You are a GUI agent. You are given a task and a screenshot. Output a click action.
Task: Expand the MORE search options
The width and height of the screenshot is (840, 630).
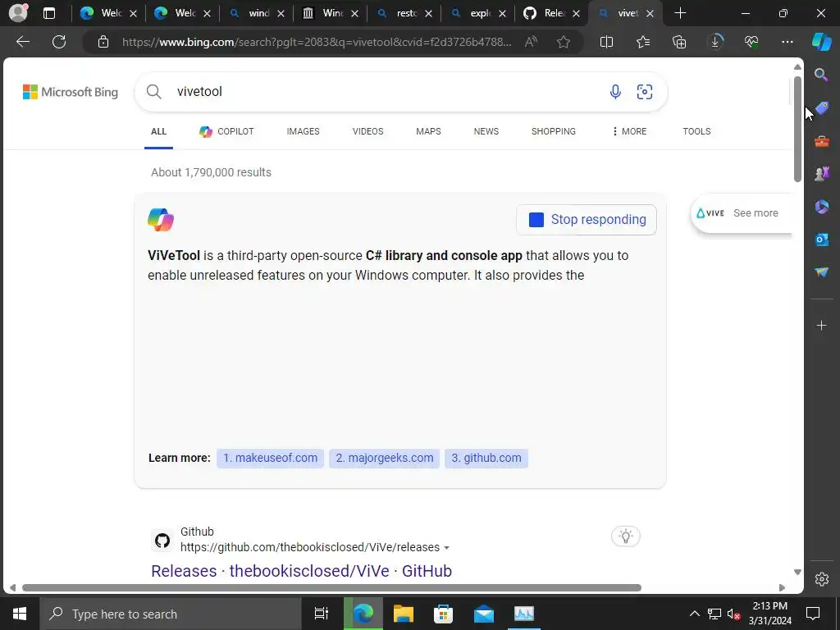click(629, 131)
